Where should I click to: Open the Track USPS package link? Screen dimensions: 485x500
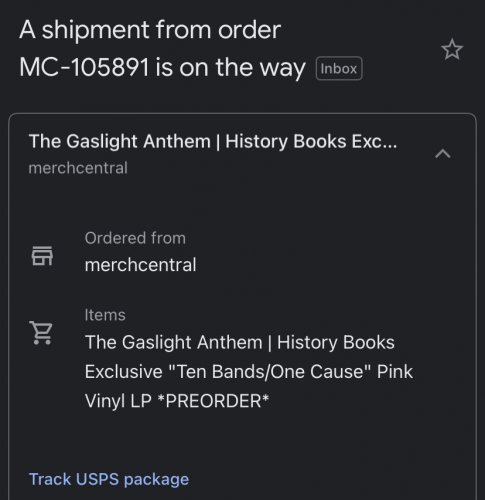[109, 479]
